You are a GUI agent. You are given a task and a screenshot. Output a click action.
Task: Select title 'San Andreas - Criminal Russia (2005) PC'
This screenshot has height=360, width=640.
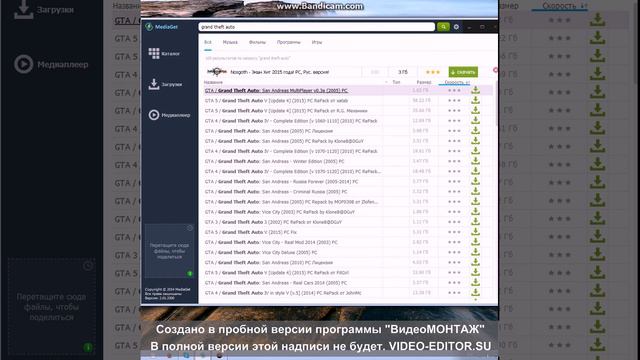pos(276,192)
